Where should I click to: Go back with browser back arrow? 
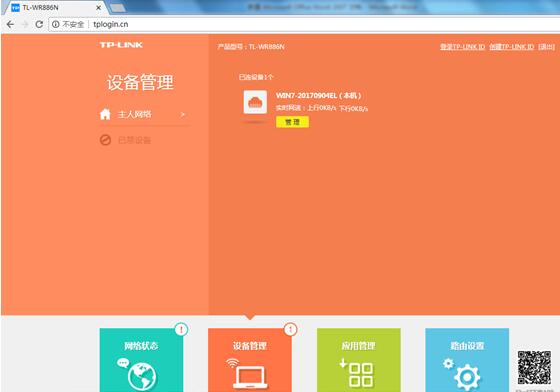pyautogui.click(x=10, y=24)
